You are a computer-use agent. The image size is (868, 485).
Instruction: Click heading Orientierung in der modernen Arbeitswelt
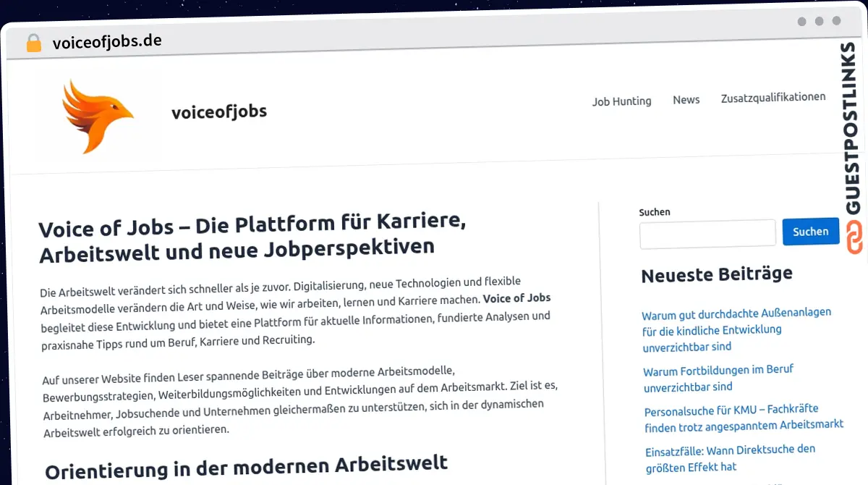point(247,465)
